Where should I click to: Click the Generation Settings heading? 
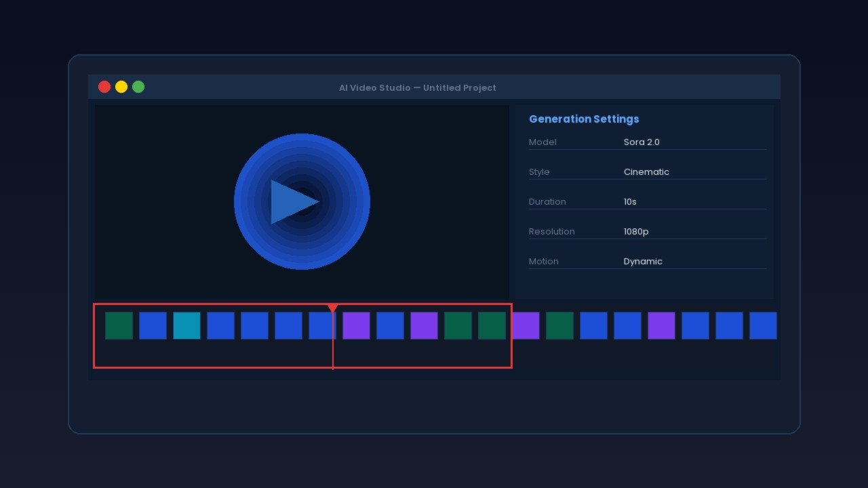click(584, 119)
